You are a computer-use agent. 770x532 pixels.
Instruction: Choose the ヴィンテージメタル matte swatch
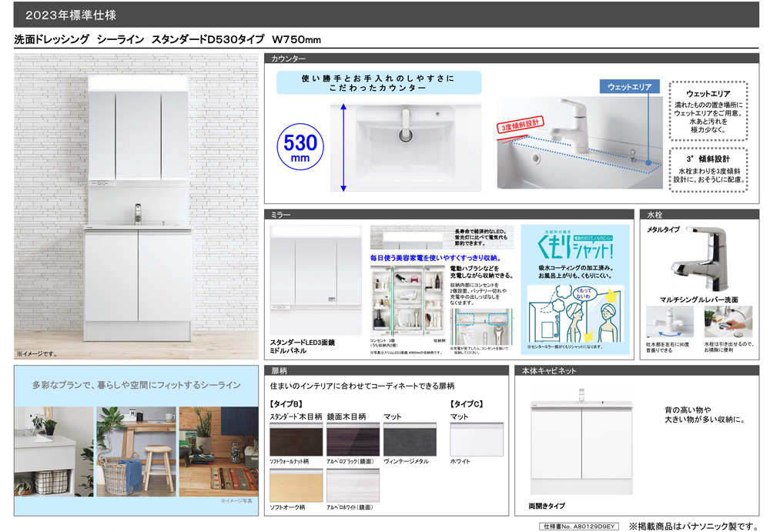click(x=410, y=439)
